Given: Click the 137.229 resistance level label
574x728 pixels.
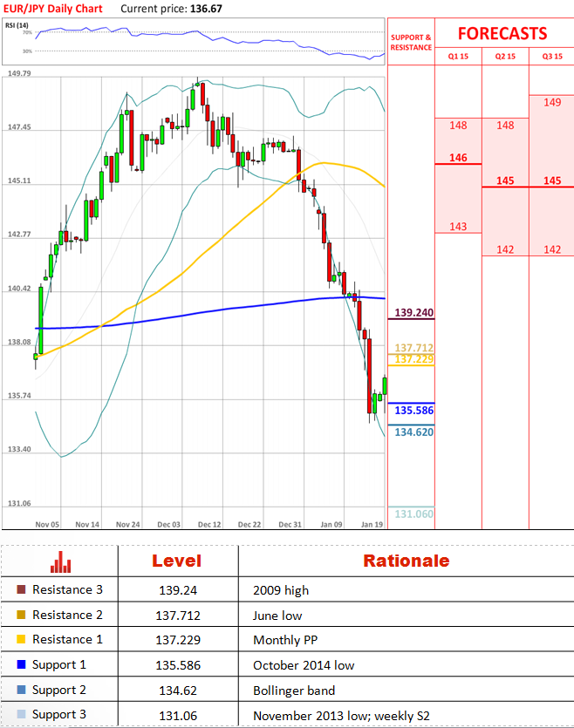Looking at the screenshot, I should 413,359.
